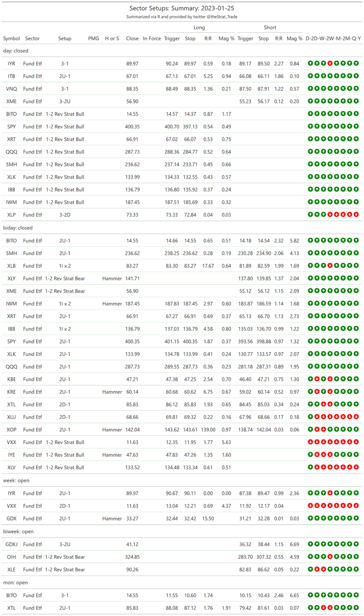Viewport: 364px width, 616px height.
Task: Click the Long group header
Action: [x=199, y=27]
